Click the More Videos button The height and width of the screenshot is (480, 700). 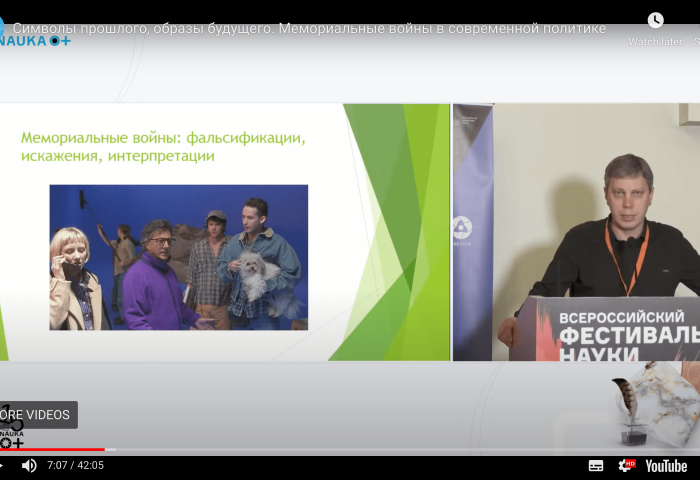tap(36, 415)
